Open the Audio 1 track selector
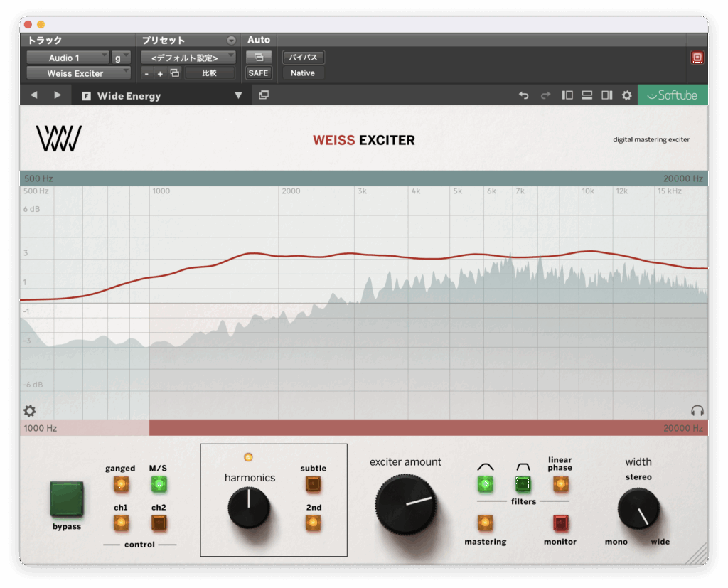 (x=68, y=58)
